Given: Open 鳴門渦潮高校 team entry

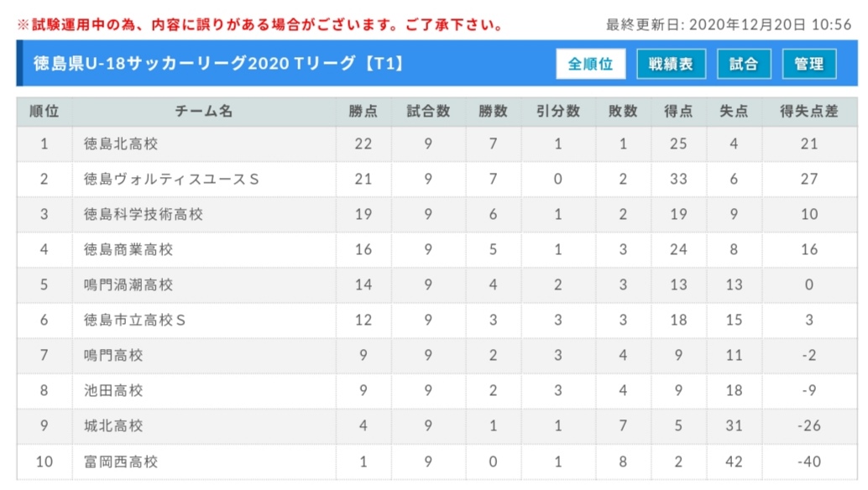Looking at the screenshot, I should [128, 284].
